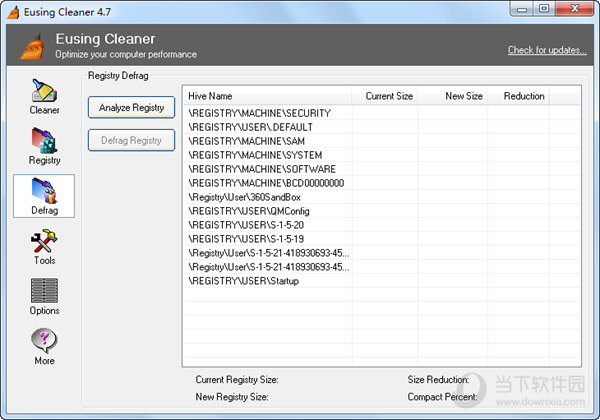Click Analyze Registry button
Viewport: 600px width, 420px height.
(x=131, y=107)
